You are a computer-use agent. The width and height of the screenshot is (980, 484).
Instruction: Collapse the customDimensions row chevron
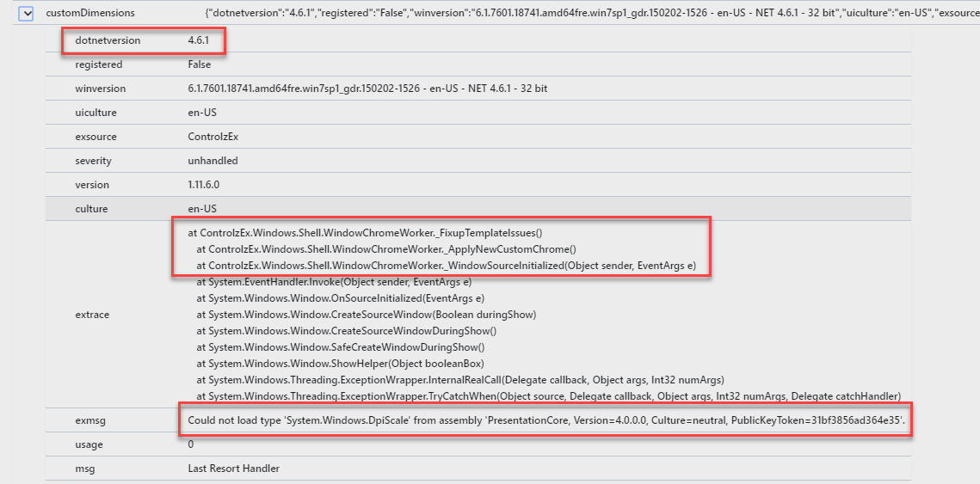(26, 13)
